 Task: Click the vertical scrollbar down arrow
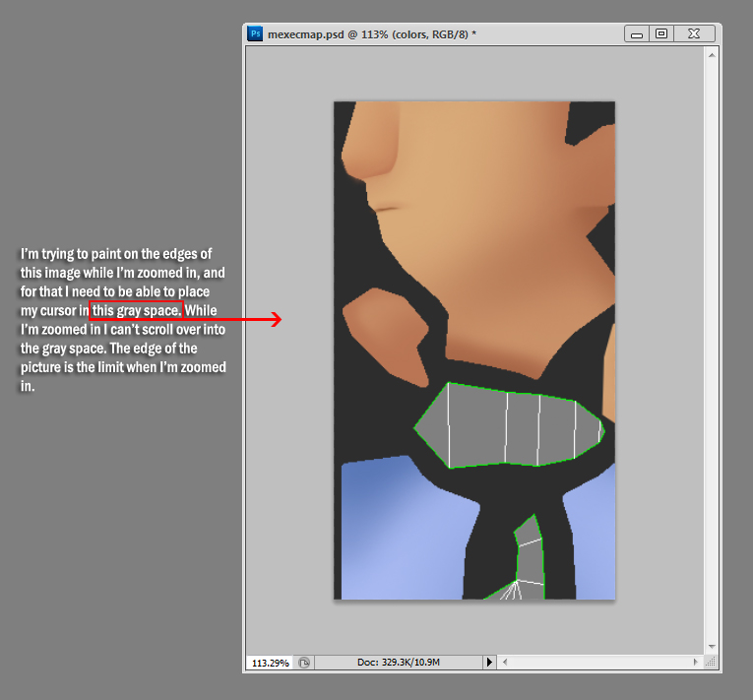pos(712,646)
